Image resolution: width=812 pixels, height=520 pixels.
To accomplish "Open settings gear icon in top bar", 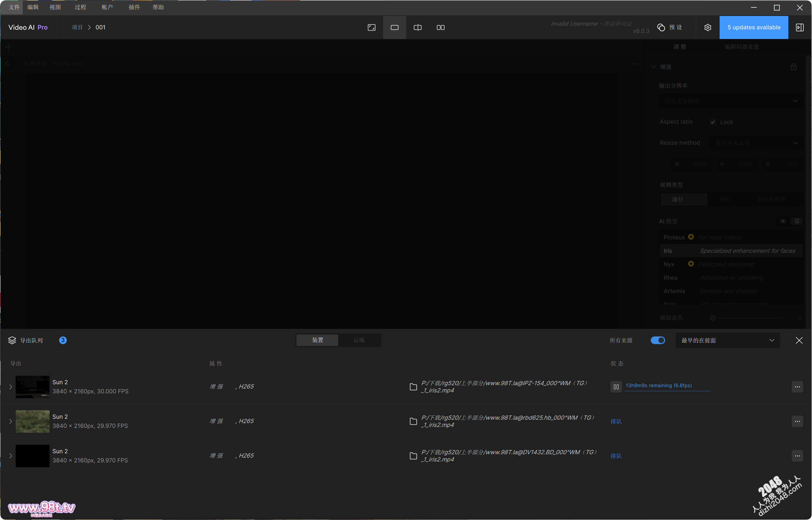I will coord(708,27).
